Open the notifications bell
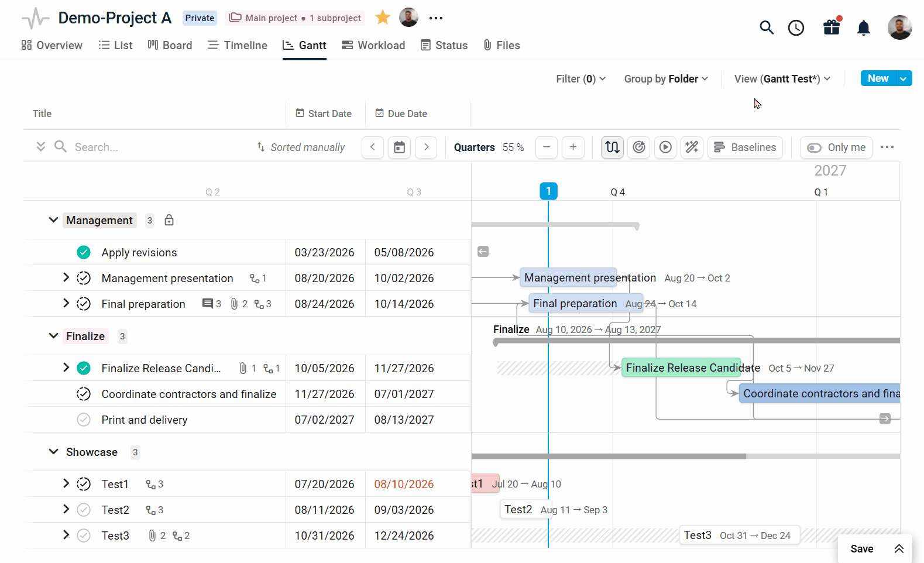The height and width of the screenshot is (563, 924). click(x=864, y=28)
